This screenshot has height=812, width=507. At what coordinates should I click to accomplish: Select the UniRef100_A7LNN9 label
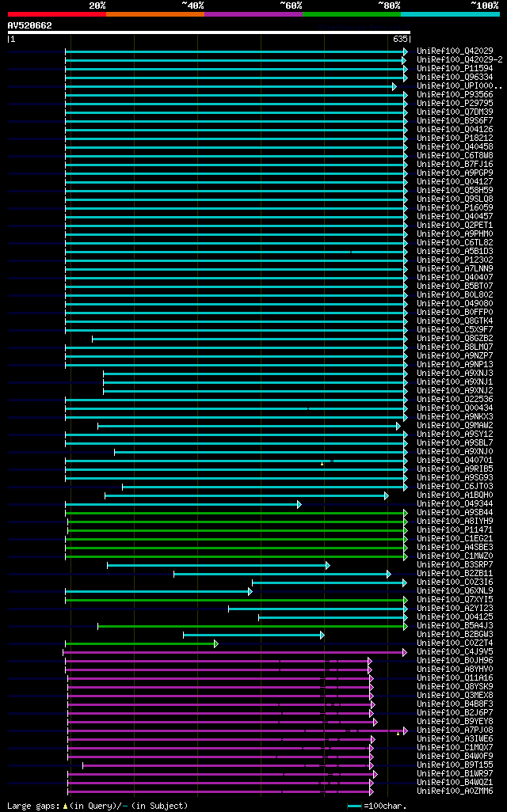[x=456, y=269]
